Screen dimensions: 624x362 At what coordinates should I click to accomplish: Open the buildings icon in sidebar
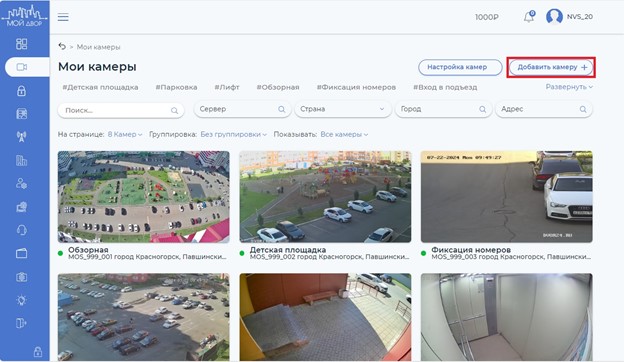coord(21,160)
